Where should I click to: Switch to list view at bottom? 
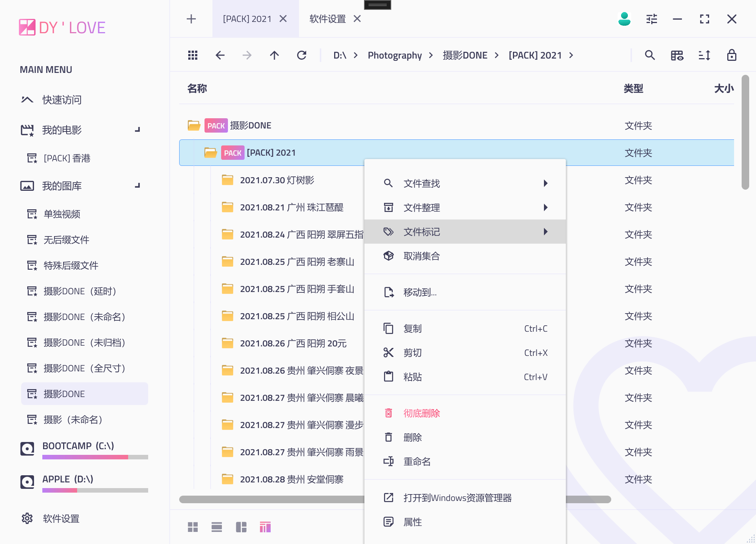(x=217, y=527)
